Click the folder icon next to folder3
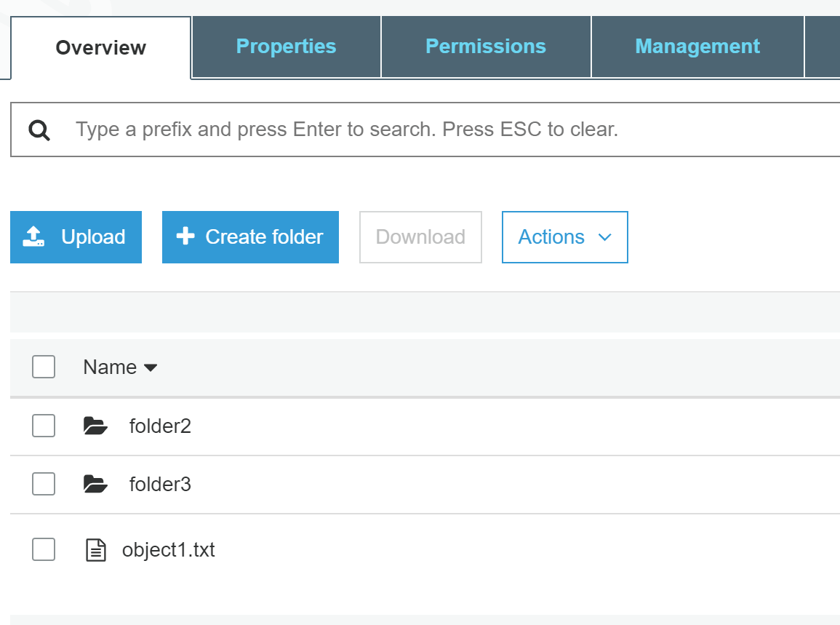This screenshot has width=840, height=625. click(95, 484)
